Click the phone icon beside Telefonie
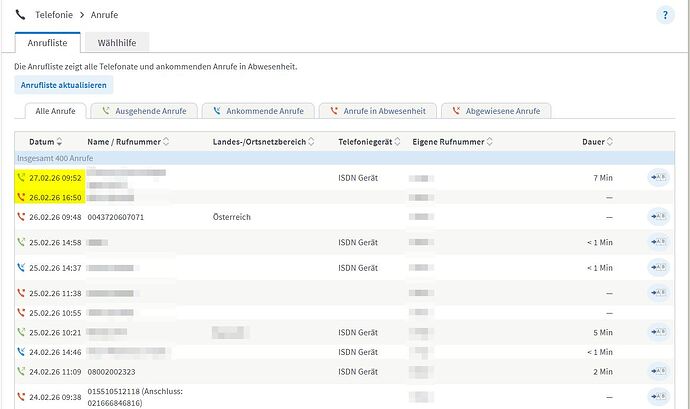 pyautogui.click(x=20, y=15)
